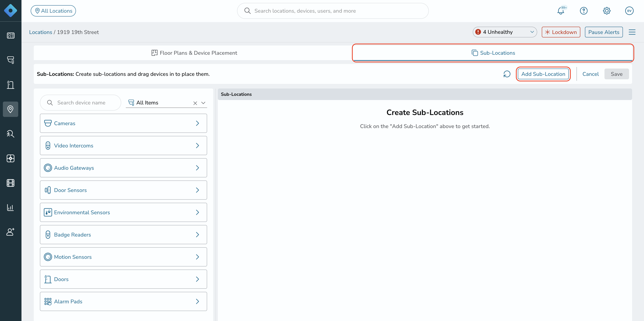Select the Sub-Locations tab
Screen dimensions: 644x321
click(493, 53)
